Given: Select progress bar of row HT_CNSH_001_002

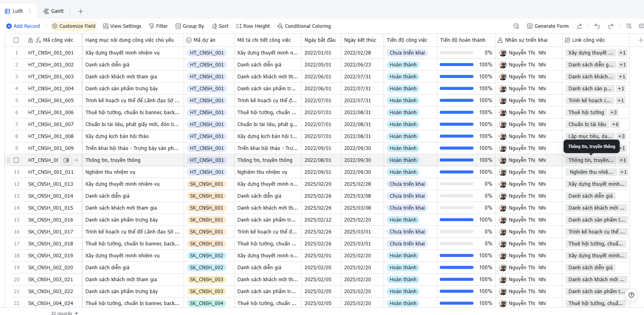Looking at the screenshot, I should tap(456, 64).
